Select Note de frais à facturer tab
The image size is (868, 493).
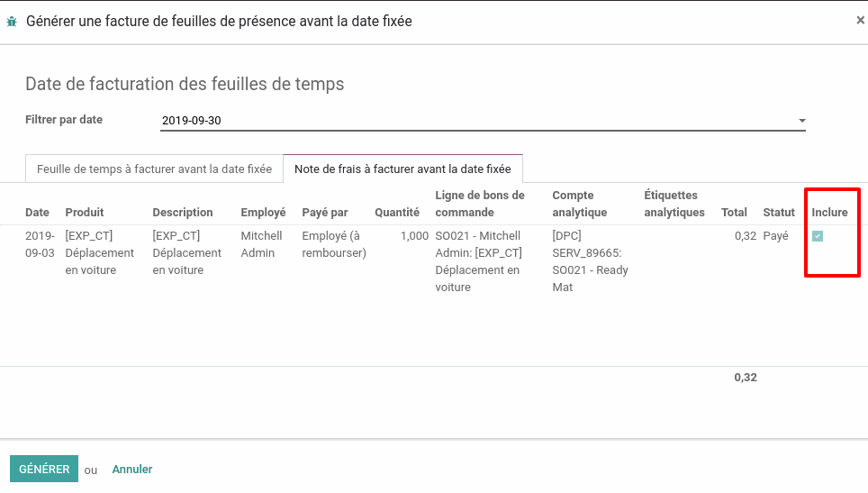(x=403, y=169)
